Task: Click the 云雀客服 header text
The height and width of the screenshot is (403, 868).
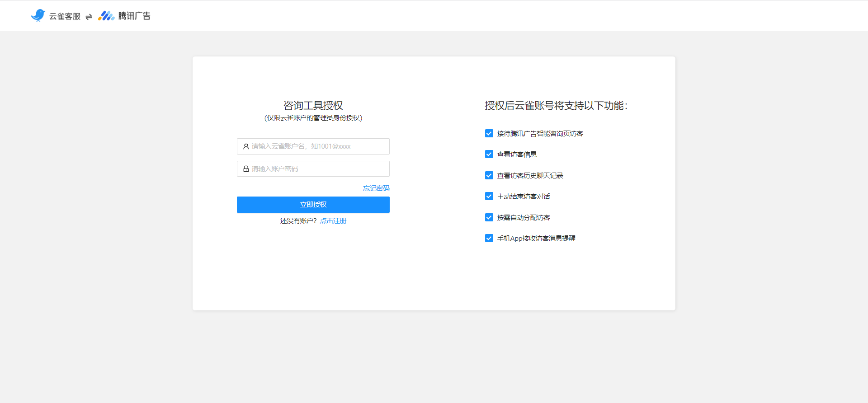Action: click(x=65, y=16)
